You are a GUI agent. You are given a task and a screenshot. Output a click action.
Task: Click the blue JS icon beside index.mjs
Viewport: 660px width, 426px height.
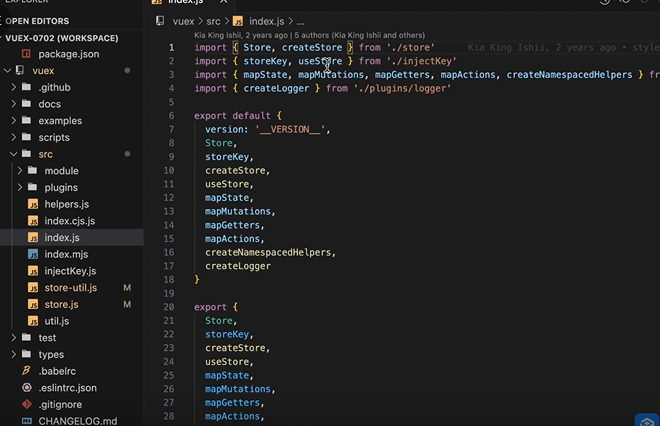33,254
